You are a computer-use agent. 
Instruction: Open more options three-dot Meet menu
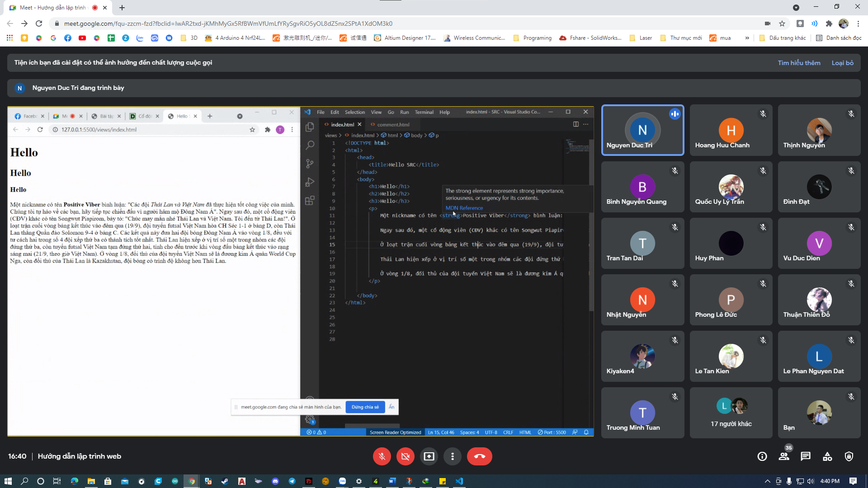pyautogui.click(x=453, y=456)
